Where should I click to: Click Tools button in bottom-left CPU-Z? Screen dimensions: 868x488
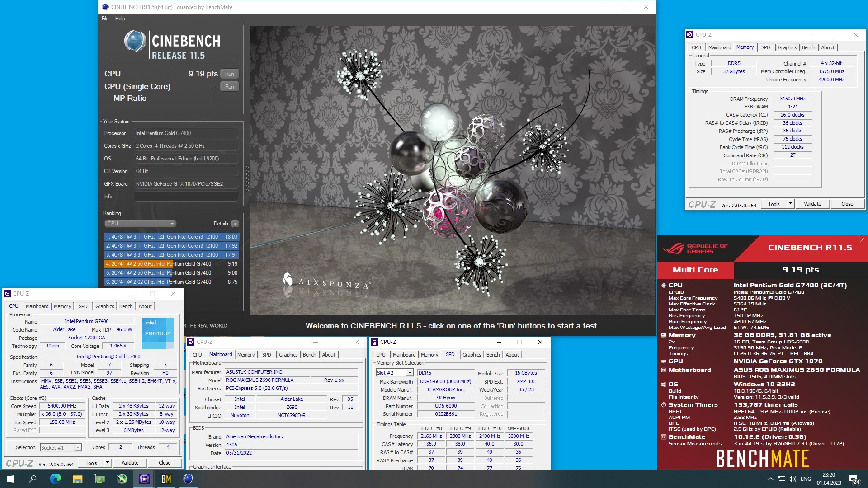pos(91,463)
